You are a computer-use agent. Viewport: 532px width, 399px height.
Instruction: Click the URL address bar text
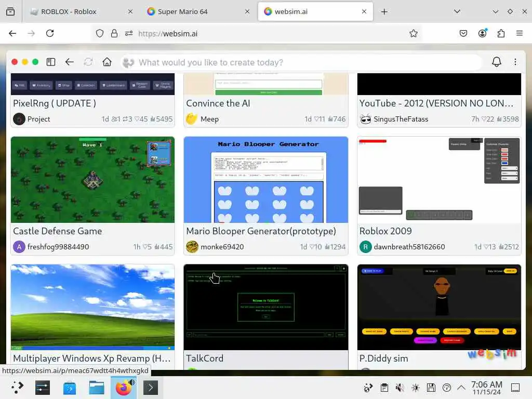coord(168,34)
